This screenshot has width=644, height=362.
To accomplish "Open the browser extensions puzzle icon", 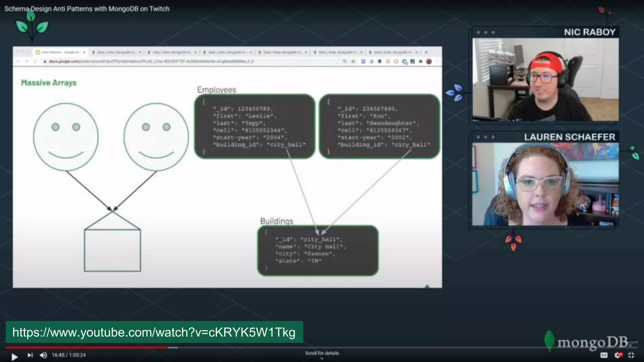I will (421, 62).
